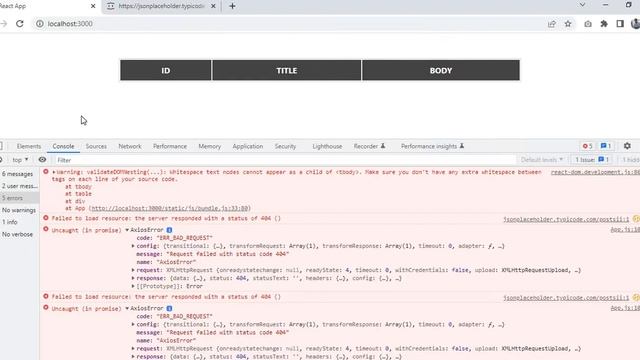640x360 pixels.
Task: Click the TITLE table header
Action: 287,71
